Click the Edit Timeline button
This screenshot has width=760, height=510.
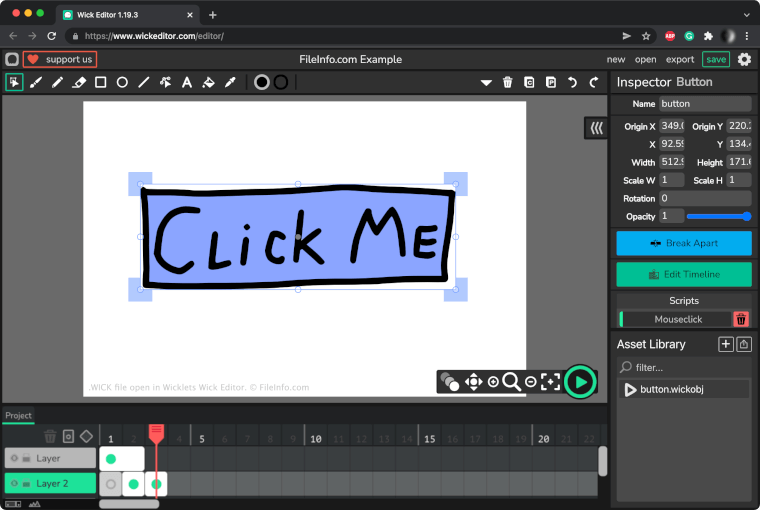[x=682, y=274]
